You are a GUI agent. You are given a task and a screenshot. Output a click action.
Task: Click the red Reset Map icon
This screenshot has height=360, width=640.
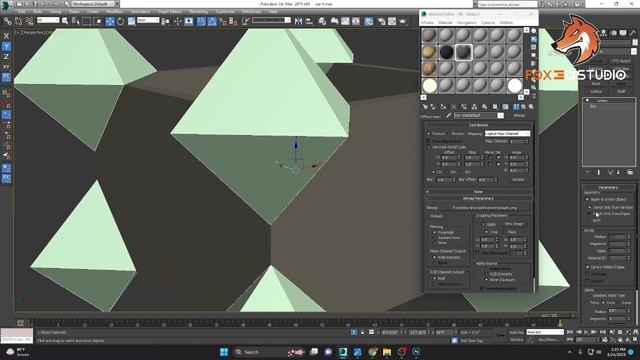[x=453, y=107]
